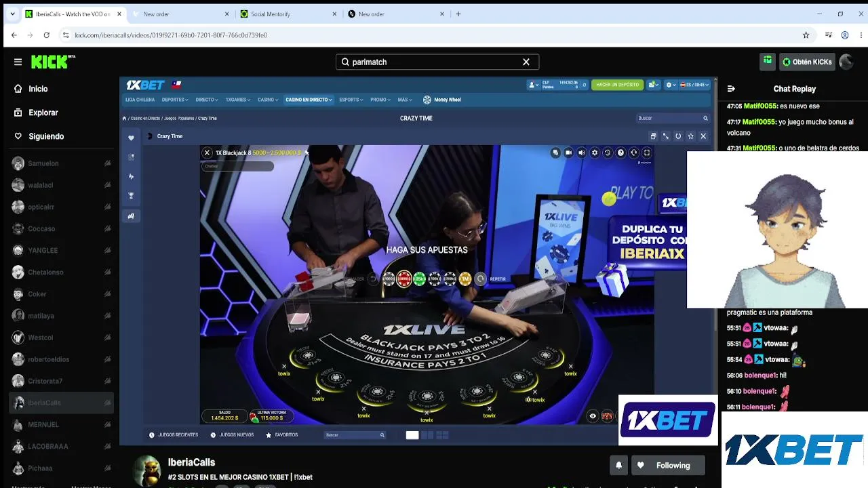
Task: Close the 1X Blackjack 8 table
Action: (x=207, y=153)
